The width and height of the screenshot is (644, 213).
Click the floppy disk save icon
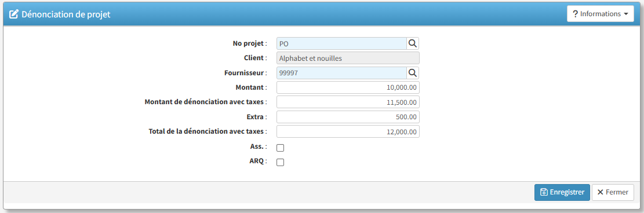pos(544,192)
